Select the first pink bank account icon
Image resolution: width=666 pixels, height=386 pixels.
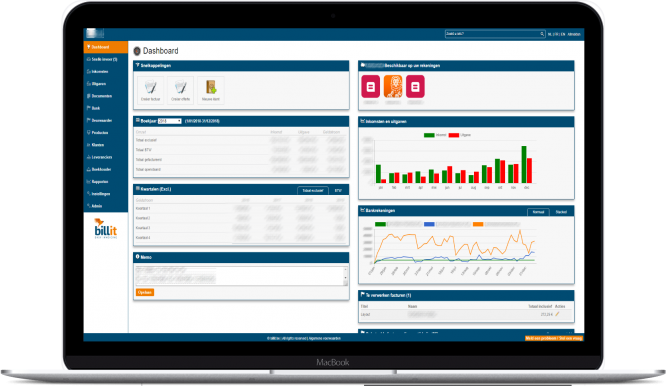pyautogui.click(x=370, y=87)
